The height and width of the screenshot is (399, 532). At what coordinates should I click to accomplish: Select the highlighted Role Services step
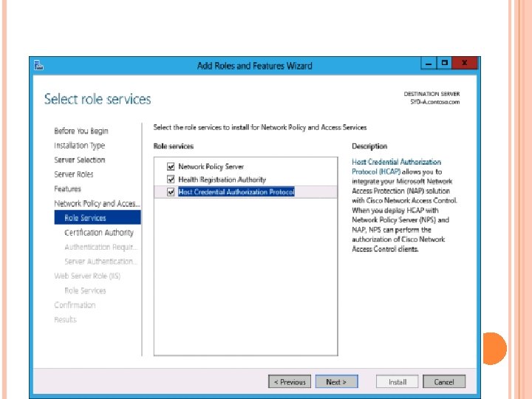(98, 217)
